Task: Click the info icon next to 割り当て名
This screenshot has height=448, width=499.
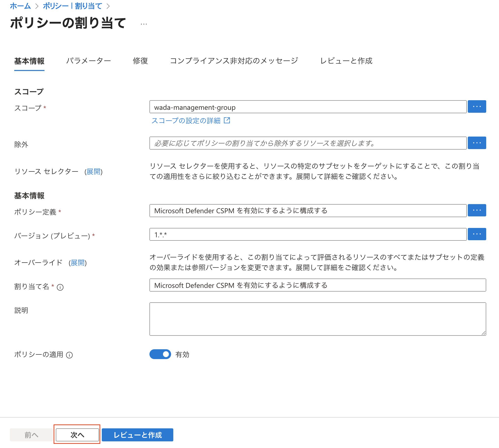Action: (60, 287)
